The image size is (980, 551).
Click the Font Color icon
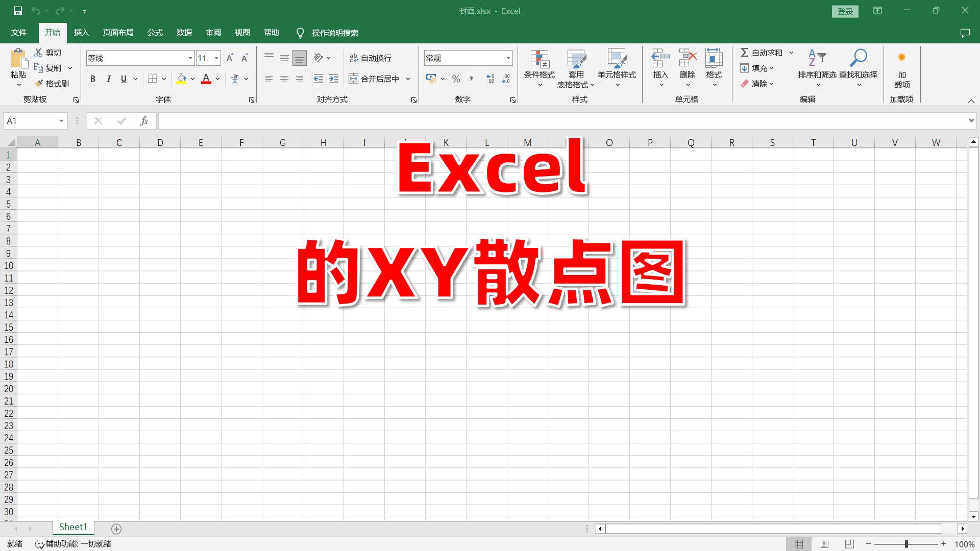pyautogui.click(x=207, y=79)
